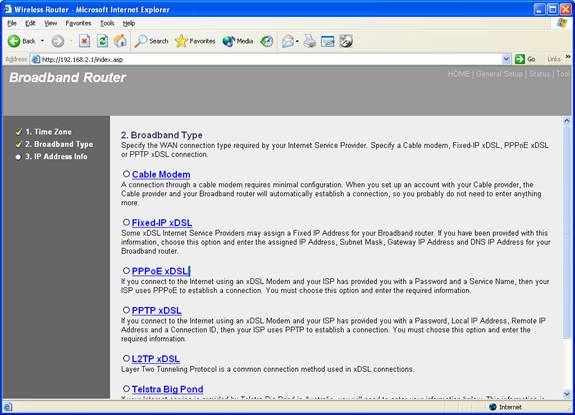
Task: Click the Messenger toolbar icon
Action: 346,41
